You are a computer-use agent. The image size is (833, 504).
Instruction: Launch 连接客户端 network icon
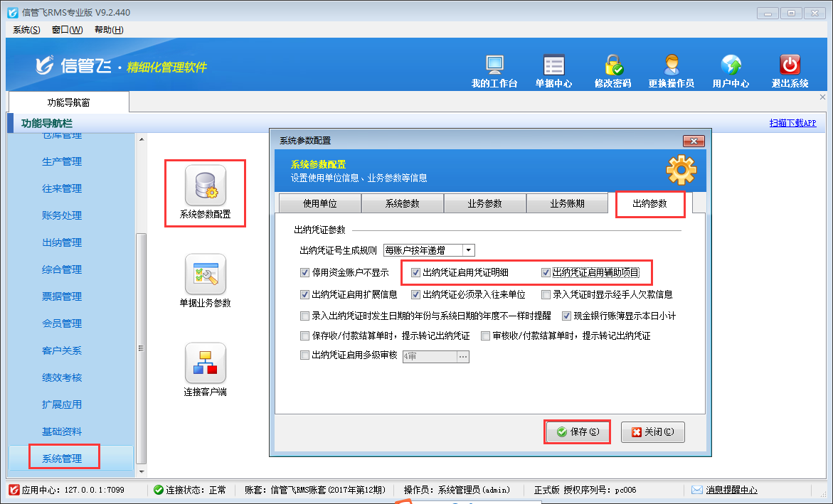(205, 363)
